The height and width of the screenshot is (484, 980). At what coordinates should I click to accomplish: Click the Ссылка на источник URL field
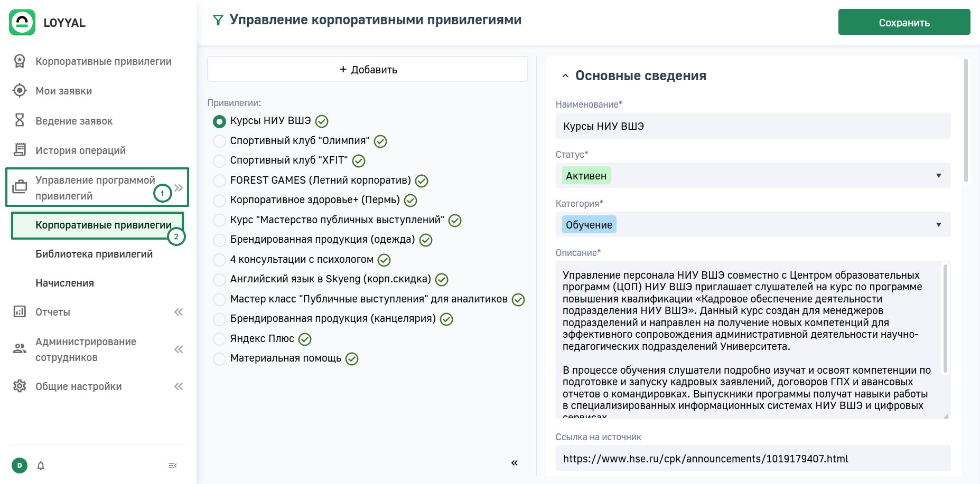pos(752,459)
